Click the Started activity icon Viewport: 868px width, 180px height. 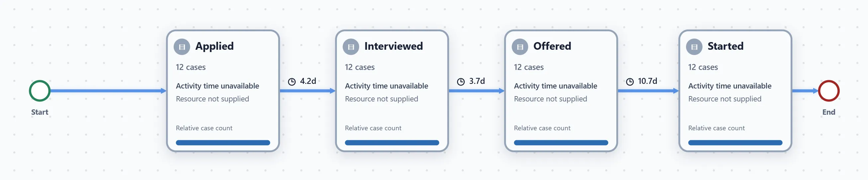click(x=694, y=47)
